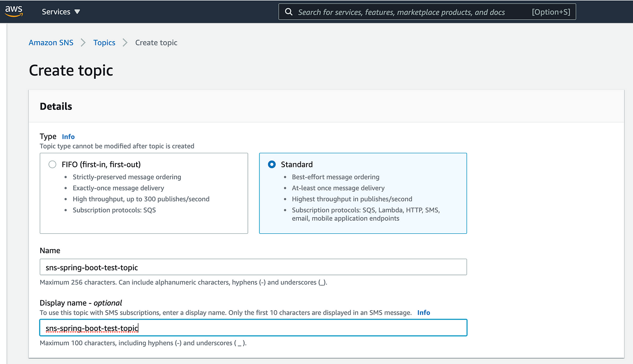
Task: Select the Standard topic type radio button
Action: pos(272,165)
